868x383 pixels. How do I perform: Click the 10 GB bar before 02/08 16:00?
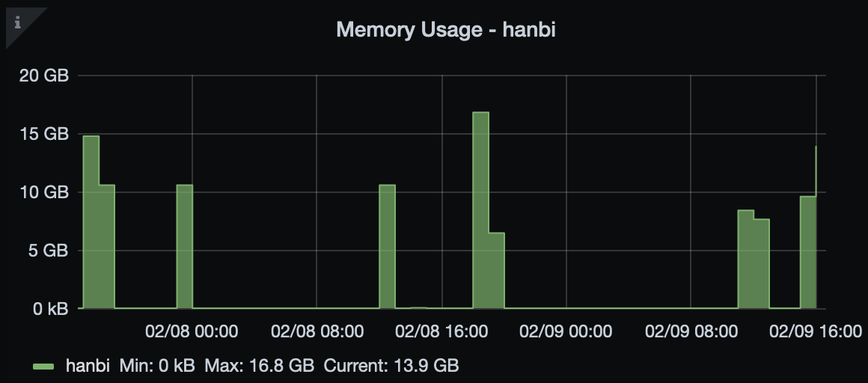click(387, 247)
